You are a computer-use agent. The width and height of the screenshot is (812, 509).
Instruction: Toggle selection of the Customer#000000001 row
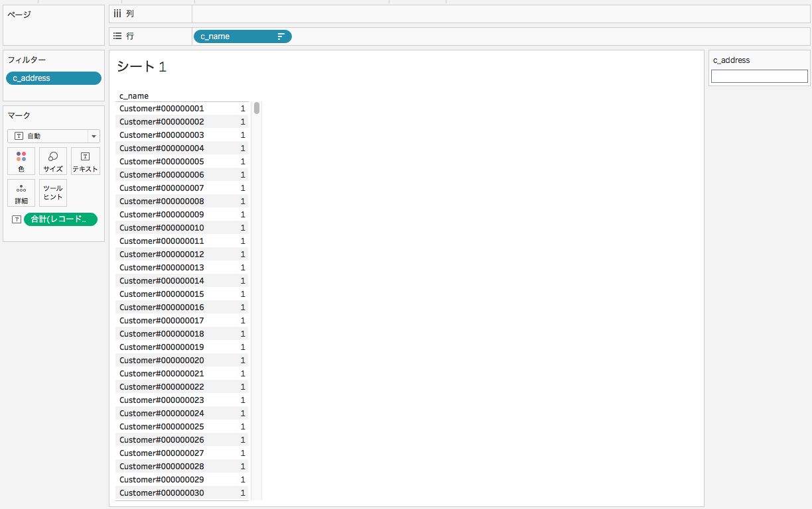pyautogui.click(x=161, y=108)
